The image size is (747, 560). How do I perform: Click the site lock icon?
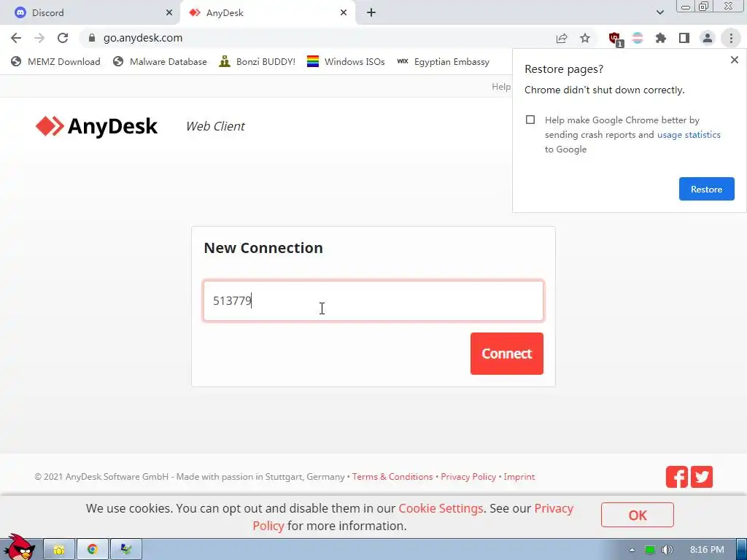pos(92,38)
